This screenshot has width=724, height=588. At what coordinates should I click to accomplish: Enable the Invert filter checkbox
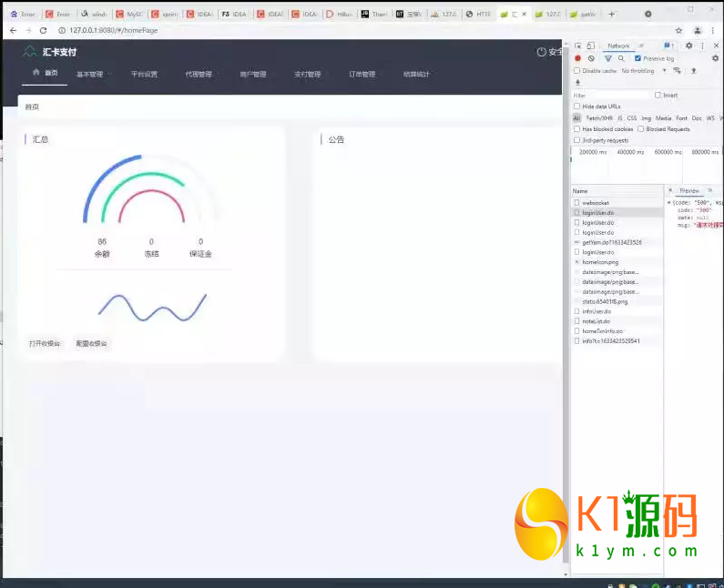pos(658,95)
